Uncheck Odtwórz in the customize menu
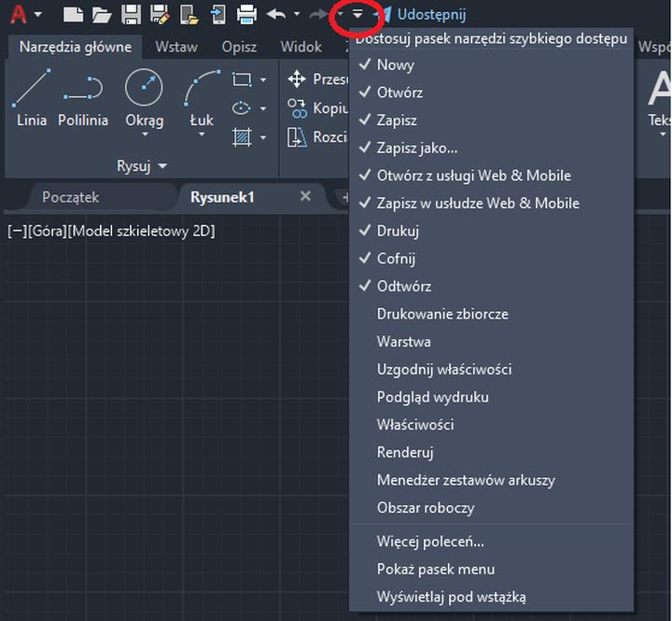The image size is (672, 621). pyautogui.click(x=492, y=286)
